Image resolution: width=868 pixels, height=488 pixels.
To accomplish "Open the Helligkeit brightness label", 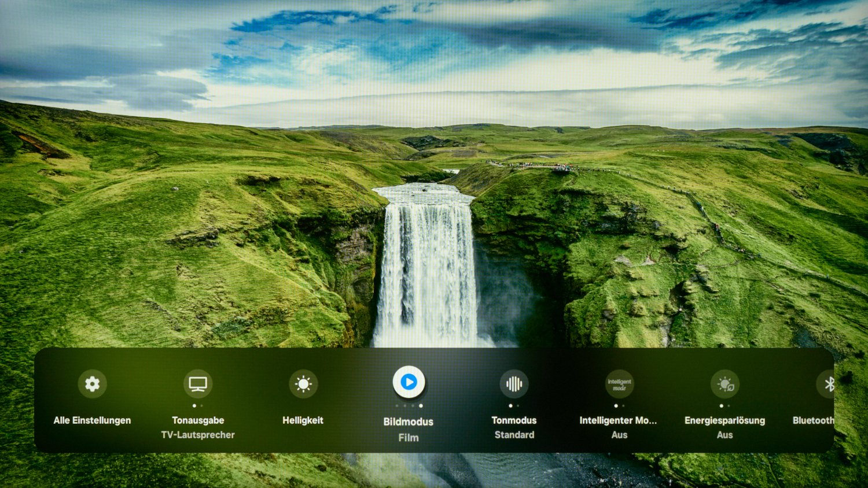I will (x=303, y=420).
